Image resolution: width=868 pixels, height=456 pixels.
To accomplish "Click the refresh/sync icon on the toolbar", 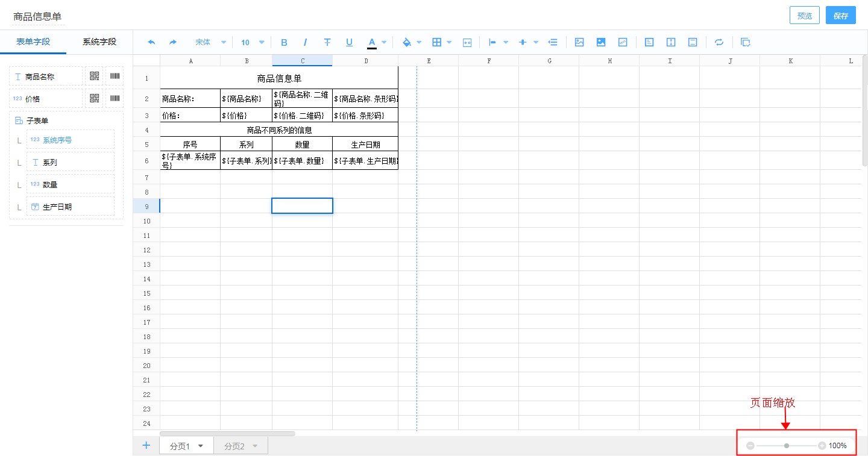I will pyautogui.click(x=719, y=42).
